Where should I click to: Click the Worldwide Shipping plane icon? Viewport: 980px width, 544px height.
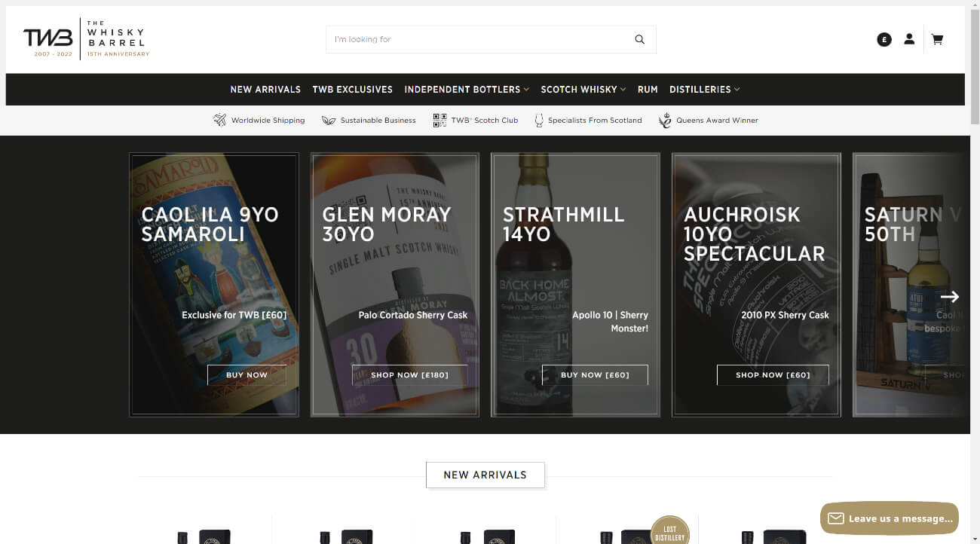(x=219, y=120)
